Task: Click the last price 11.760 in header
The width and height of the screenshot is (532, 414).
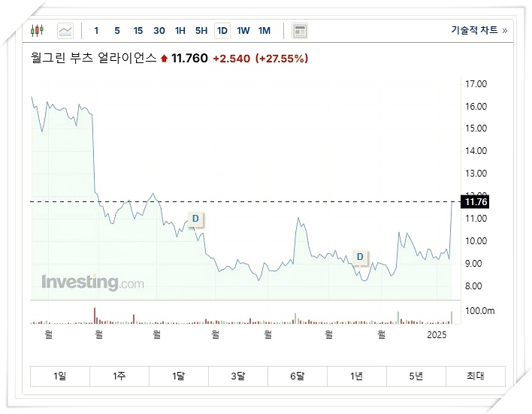Action: point(189,59)
